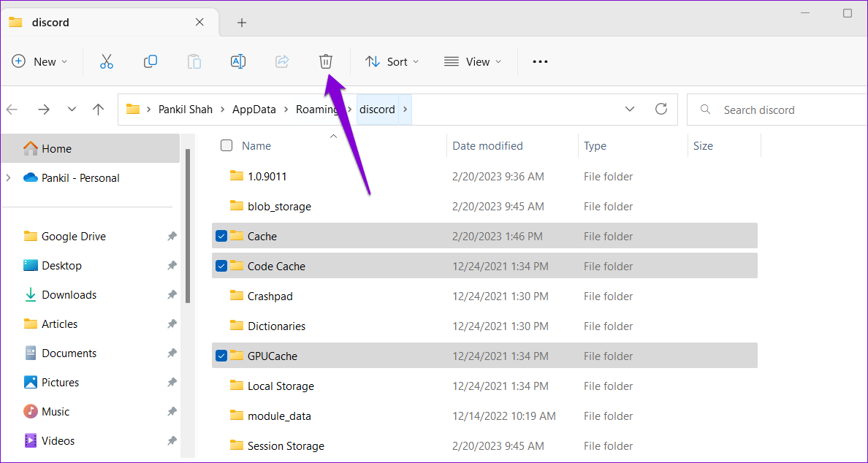
Task: Select the Rename icon
Action: click(238, 61)
